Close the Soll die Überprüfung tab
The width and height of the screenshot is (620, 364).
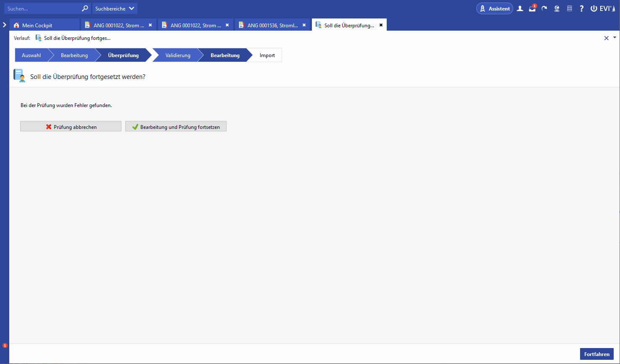(x=381, y=25)
